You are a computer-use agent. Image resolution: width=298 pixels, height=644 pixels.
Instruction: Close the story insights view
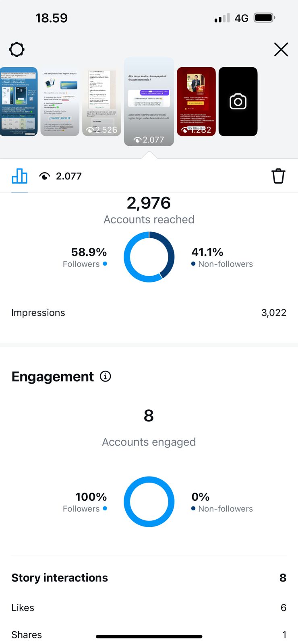click(281, 50)
